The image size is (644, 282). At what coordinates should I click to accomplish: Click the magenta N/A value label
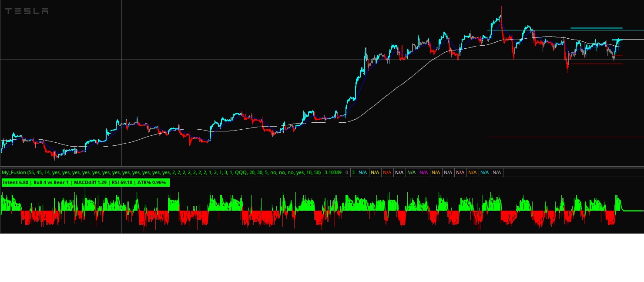point(423,172)
